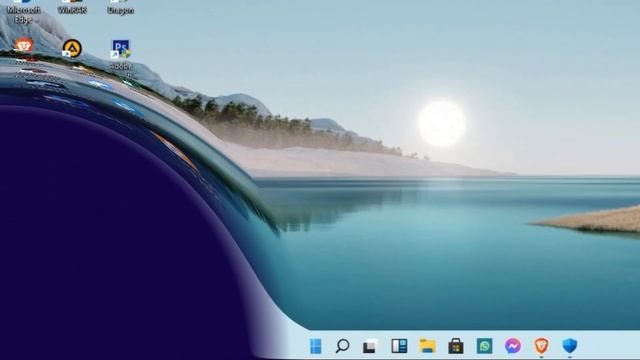The width and height of the screenshot is (640, 360).
Task: Select the Dragon desktop shortcut label
Action: tap(120, 11)
